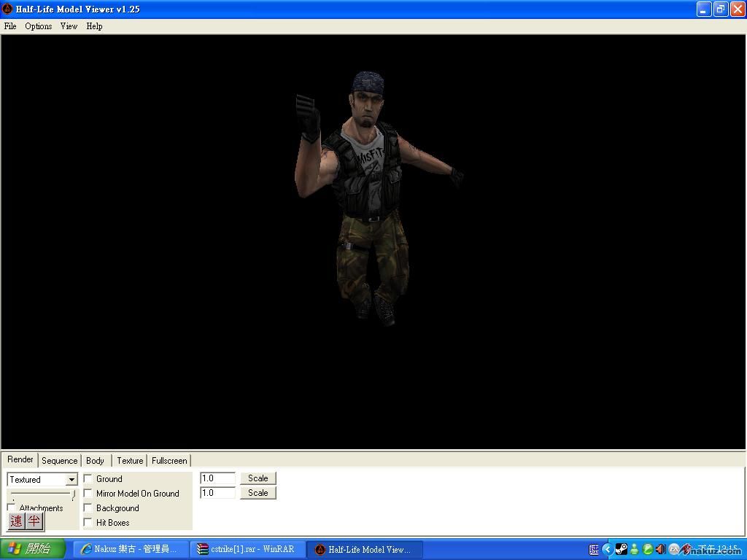Switch to the Nakuz Internet Explorer window
Screen dimensions: 747x560
pyautogui.click(x=131, y=549)
